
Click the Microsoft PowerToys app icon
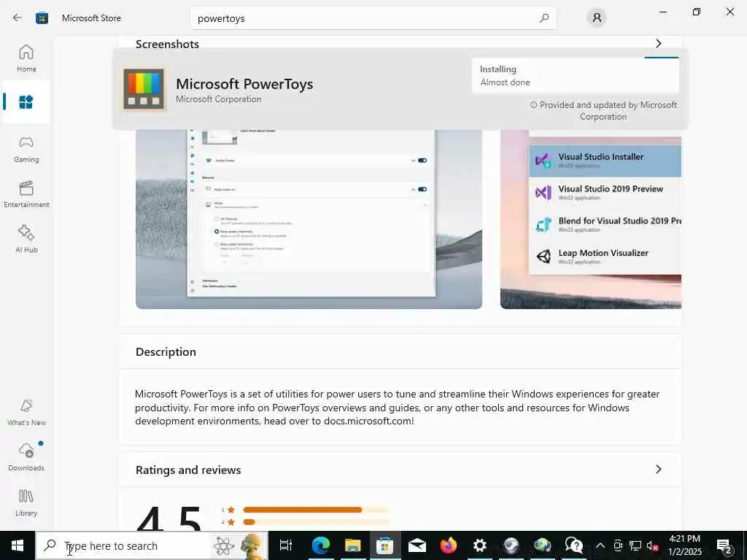(144, 89)
